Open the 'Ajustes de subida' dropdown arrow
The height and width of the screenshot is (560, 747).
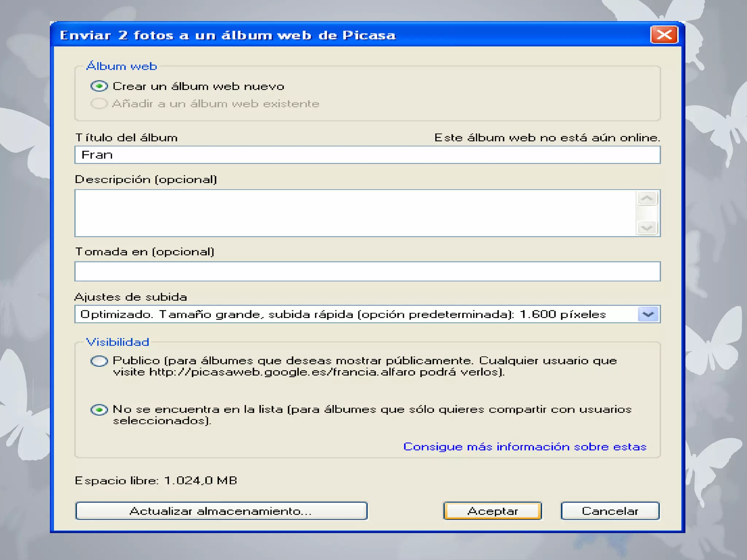[x=648, y=314]
